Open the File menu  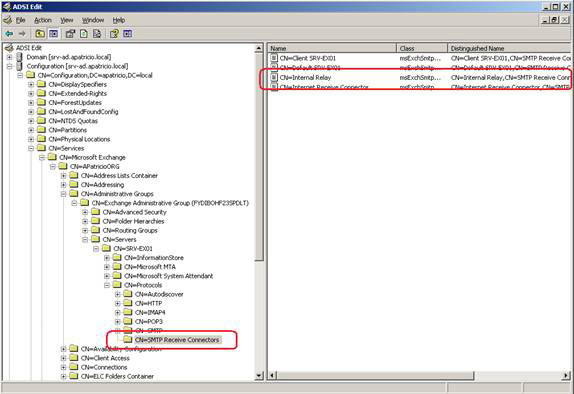point(20,20)
